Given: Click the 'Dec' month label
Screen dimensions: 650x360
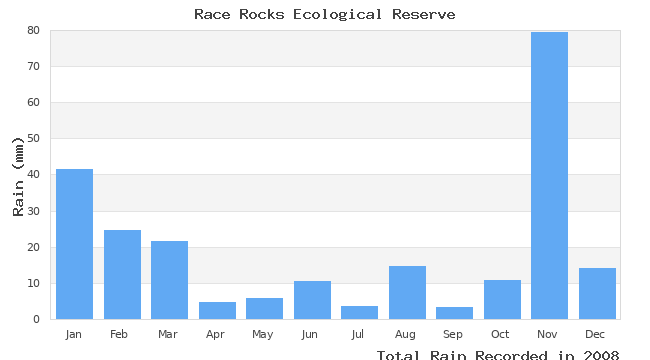Looking at the screenshot, I should pos(595,334).
